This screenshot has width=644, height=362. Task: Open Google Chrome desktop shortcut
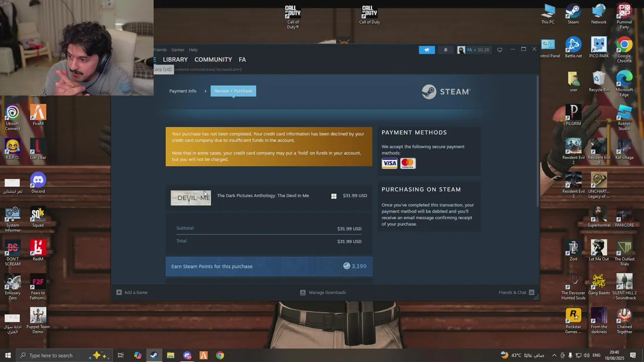tap(624, 50)
